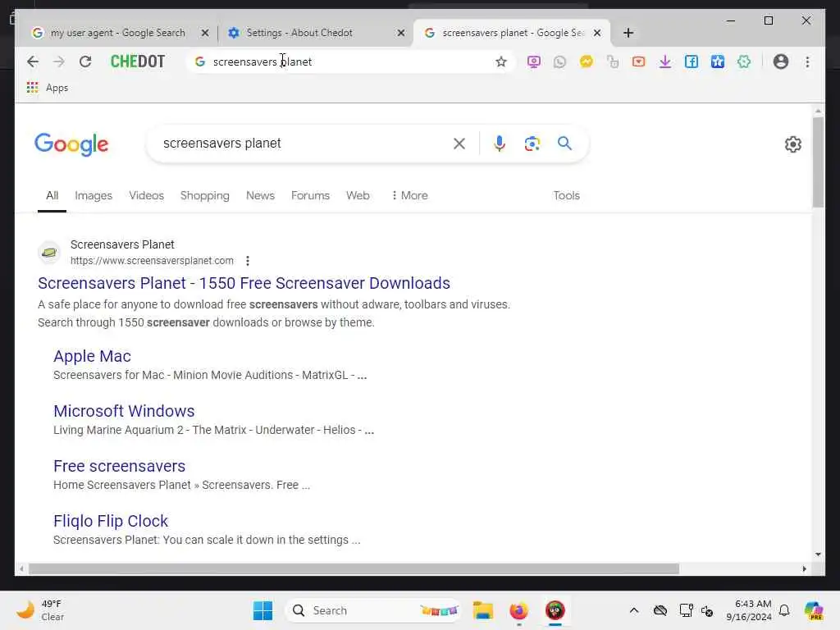Open the red video downloader extension

point(638,62)
